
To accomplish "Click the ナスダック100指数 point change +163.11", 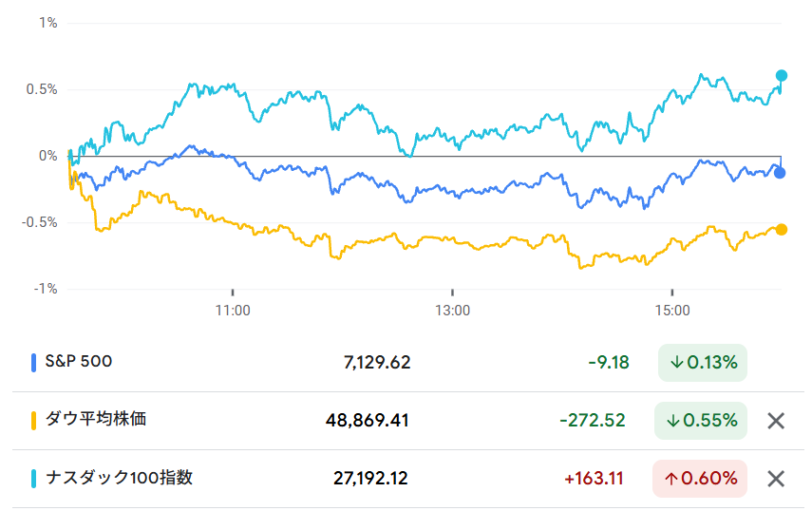I will [594, 479].
